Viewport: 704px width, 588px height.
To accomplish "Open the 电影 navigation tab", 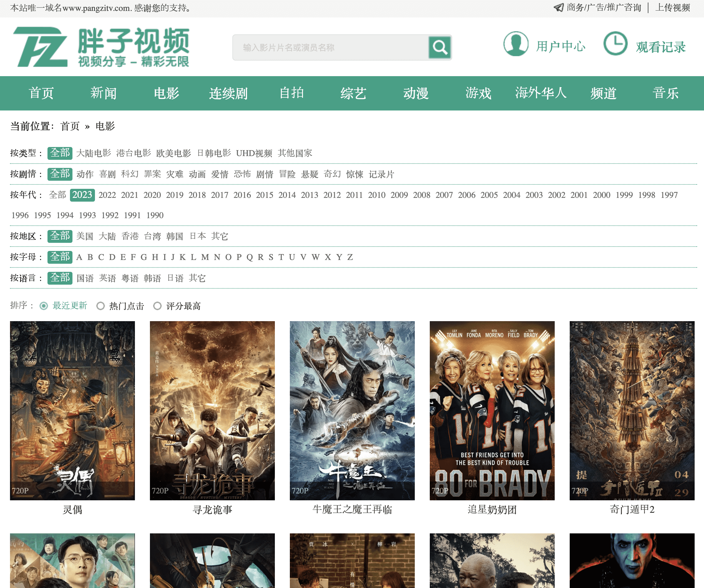I will (x=166, y=94).
